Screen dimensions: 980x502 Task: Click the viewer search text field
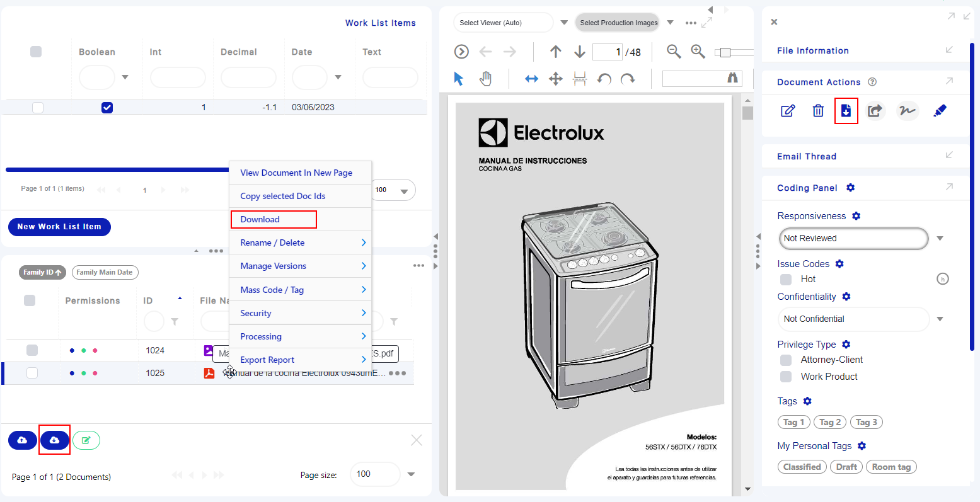[695, 78]
